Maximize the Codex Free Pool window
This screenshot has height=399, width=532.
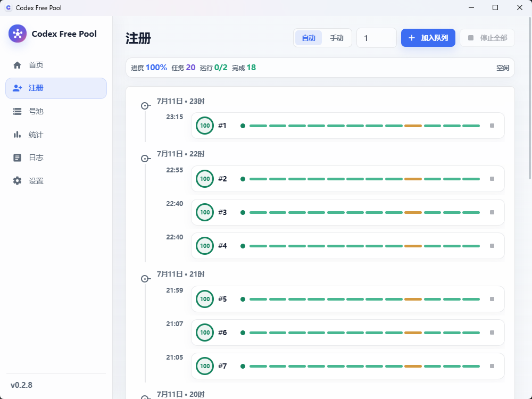pyautogui.click(x=495, y=7)
